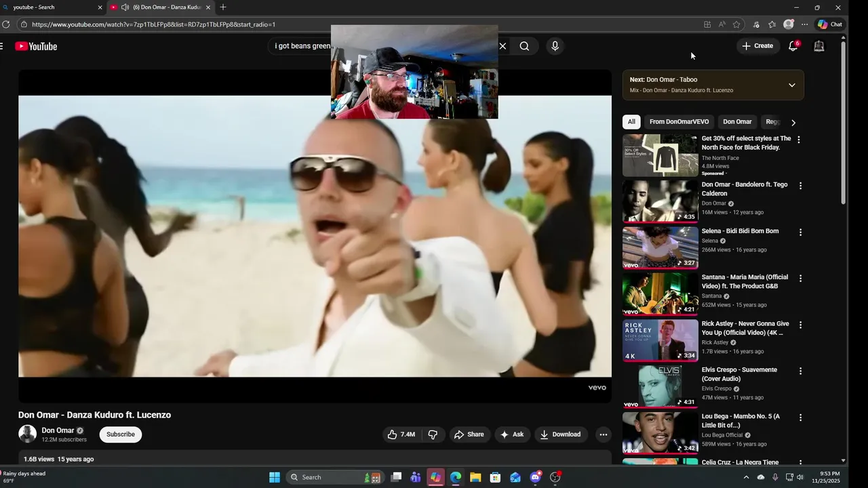Dislike the video with thumbs down

coord(433,434)
